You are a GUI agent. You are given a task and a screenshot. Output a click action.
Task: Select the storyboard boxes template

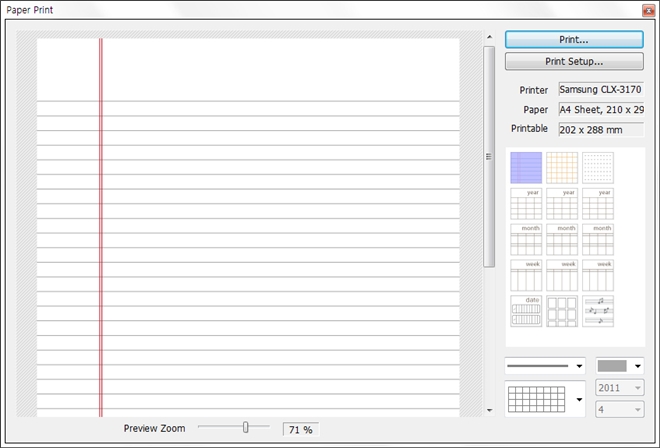[x=562, y=312]
